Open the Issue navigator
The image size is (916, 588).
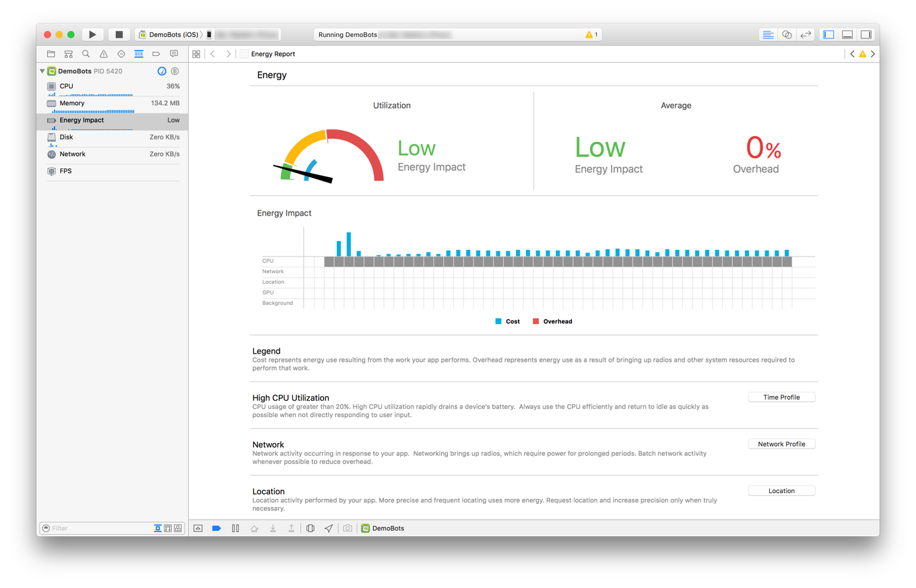point(102,54)
